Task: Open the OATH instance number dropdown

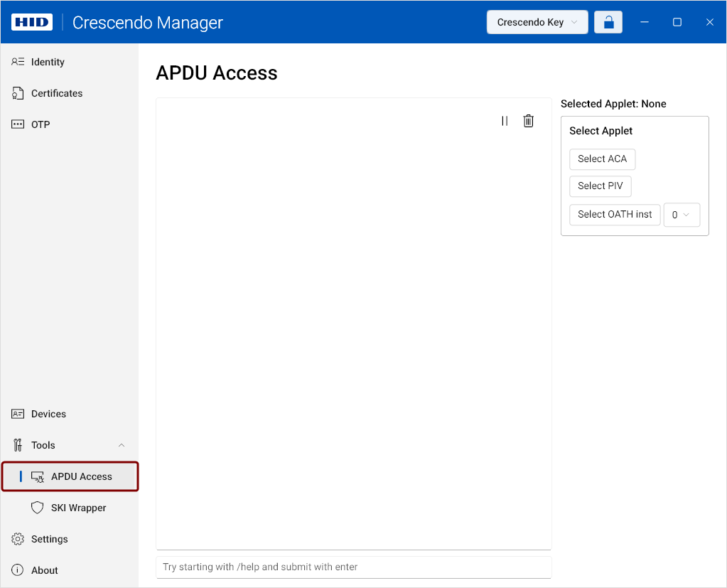Action: (x=682, y=215)
